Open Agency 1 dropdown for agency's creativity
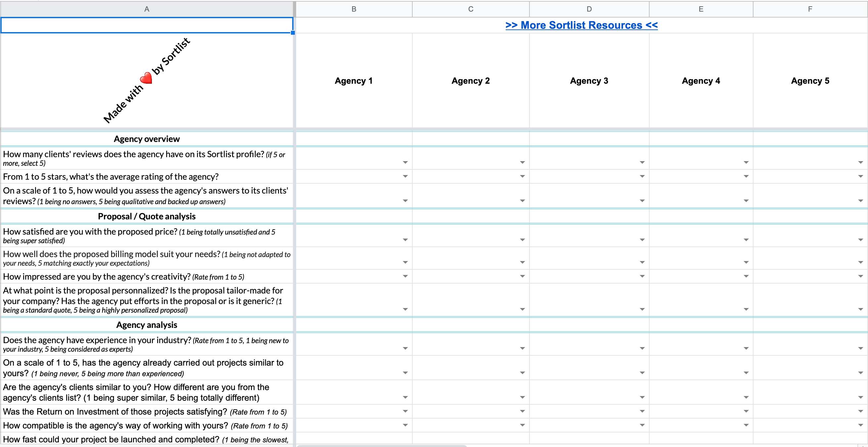 405,276
